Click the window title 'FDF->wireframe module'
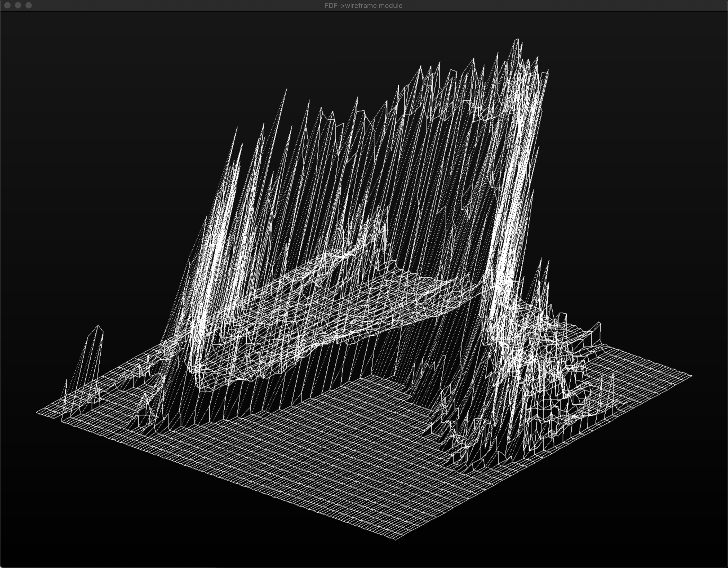Screen dimensions: 728x568 pyautogui.click(x=363, y=6)
